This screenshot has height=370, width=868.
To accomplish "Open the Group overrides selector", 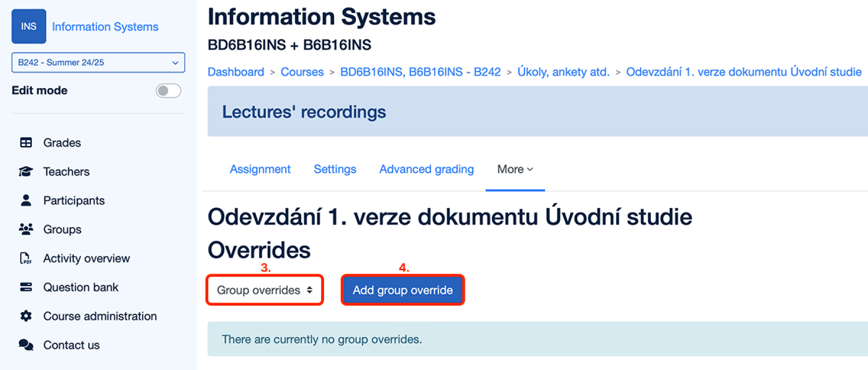I will click(265, 290).
